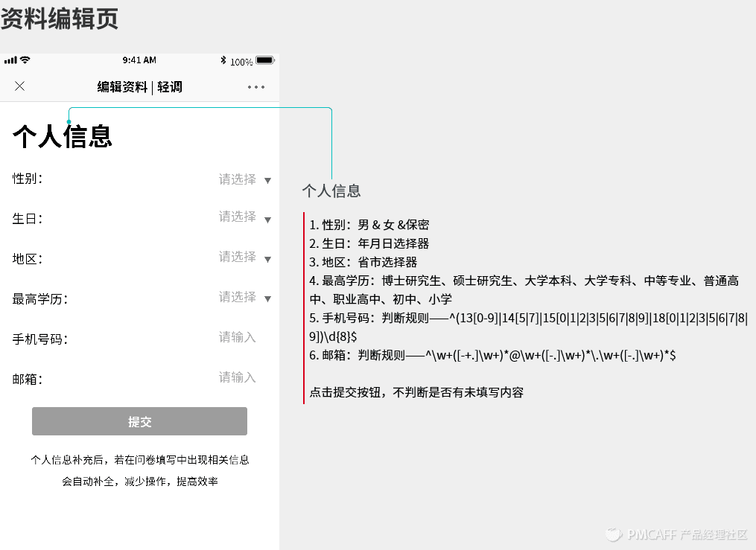Click the 手机号码: field label

(x=40, y=339)
